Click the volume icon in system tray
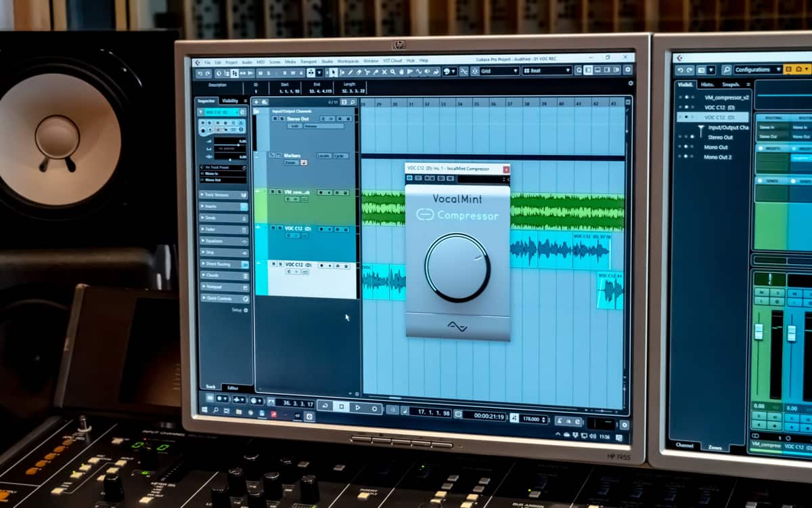This screenshot has height=508, width=812. 593,436
